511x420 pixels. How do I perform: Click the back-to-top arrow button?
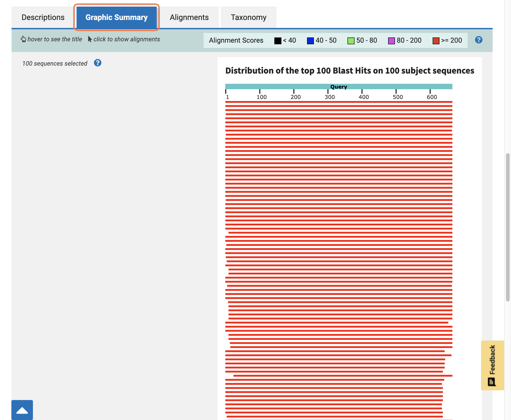(22, 410)
